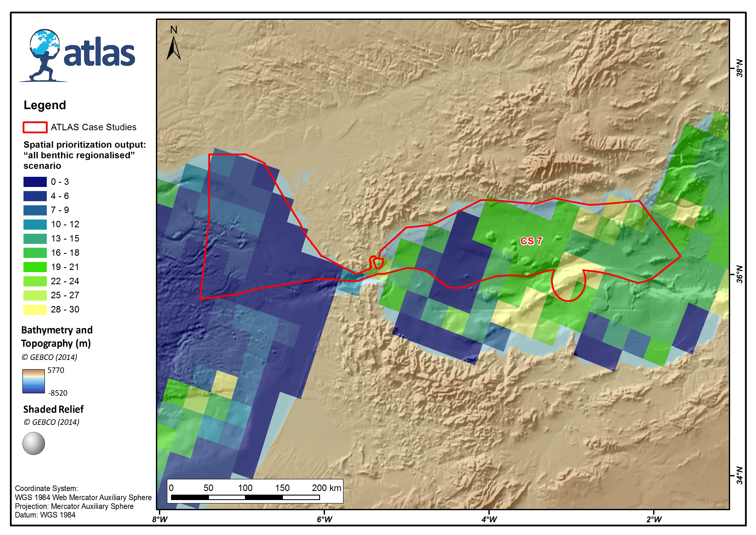The image size is (756, 535).
Task: Click the 2°W longitude label
Action: (654, 519)
